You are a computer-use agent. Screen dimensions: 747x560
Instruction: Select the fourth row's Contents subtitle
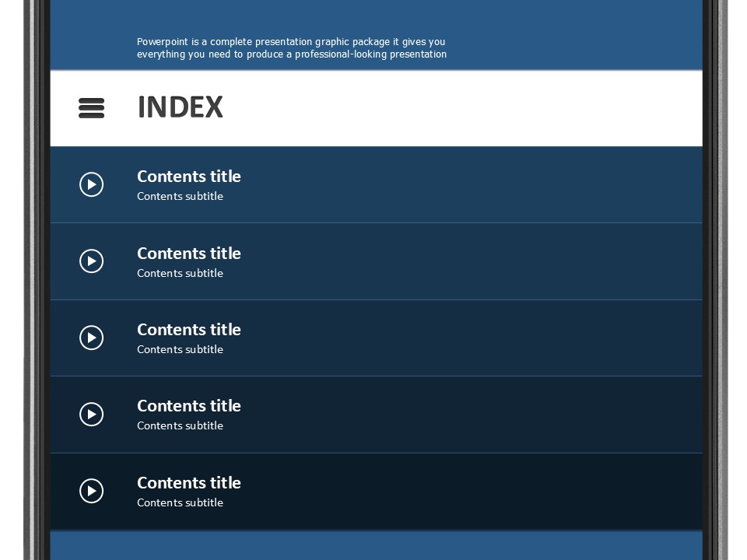click(x=180, y=425)
